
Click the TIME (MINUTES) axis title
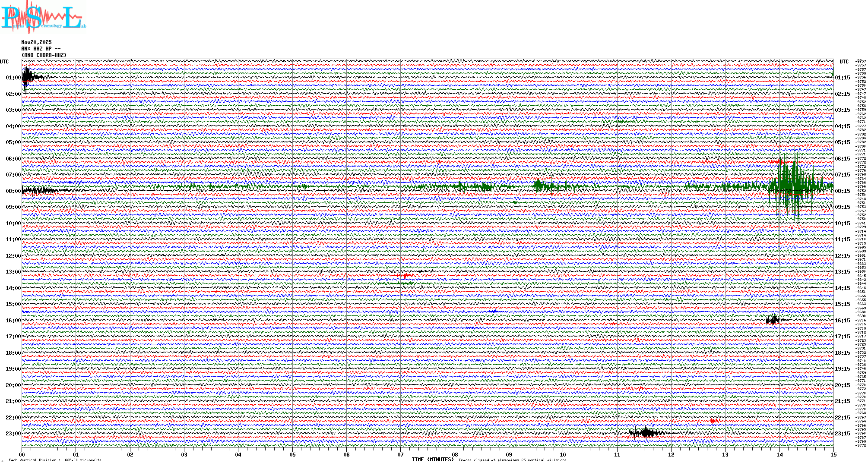tap(432, 460)
